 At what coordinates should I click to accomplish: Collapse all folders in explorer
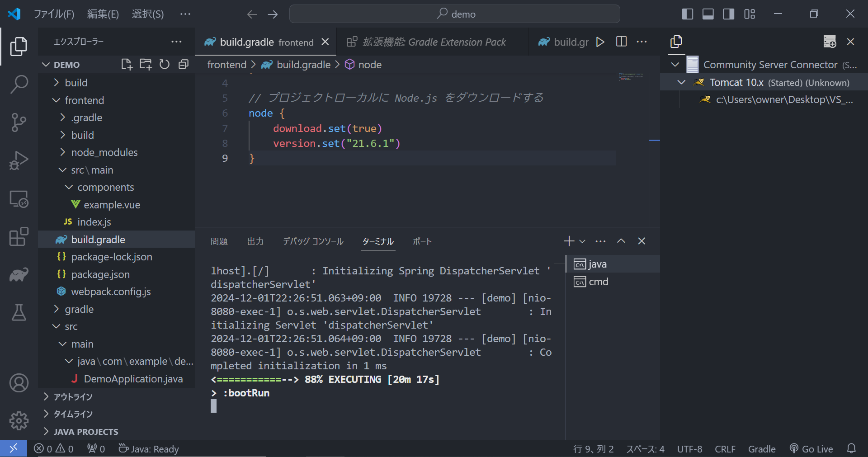[183, 65]
